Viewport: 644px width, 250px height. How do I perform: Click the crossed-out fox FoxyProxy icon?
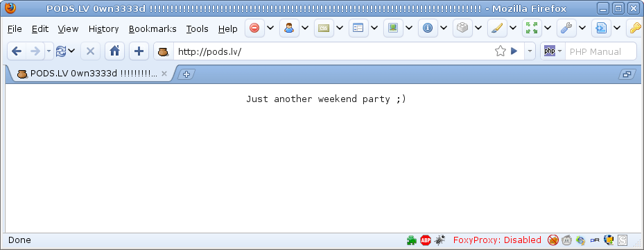point(553,240)
